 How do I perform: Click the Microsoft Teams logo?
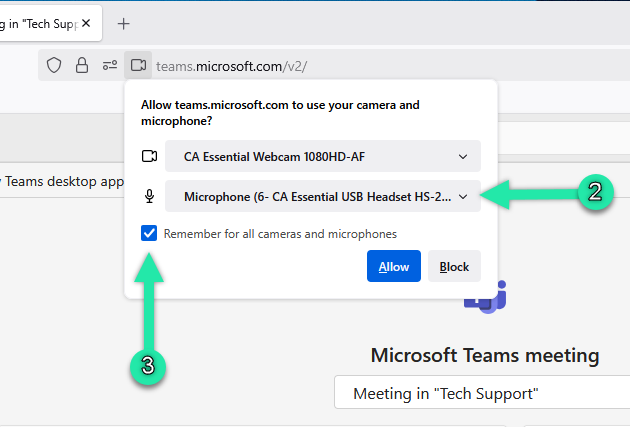click(x=485, y=297)
